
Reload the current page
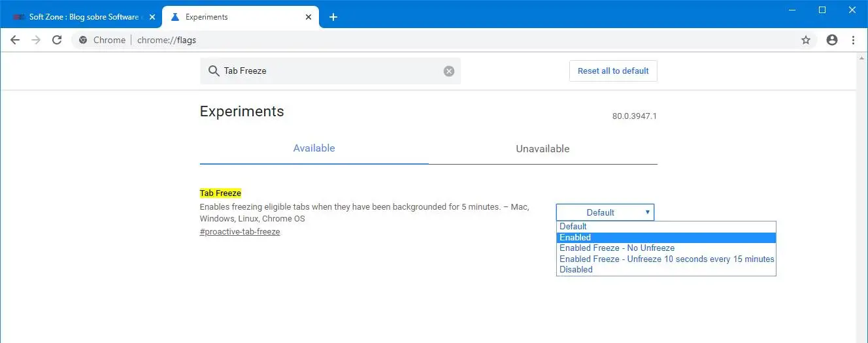click(x=57, y=40)
